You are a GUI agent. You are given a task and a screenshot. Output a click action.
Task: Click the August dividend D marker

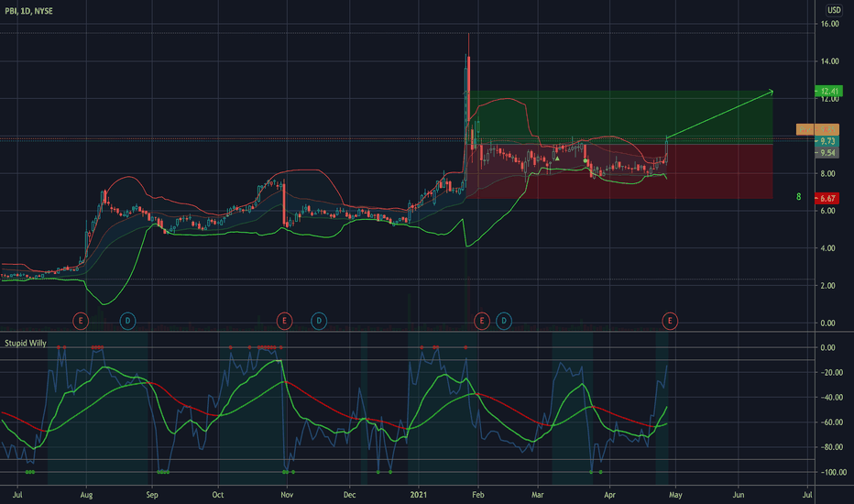coord(127,321)
